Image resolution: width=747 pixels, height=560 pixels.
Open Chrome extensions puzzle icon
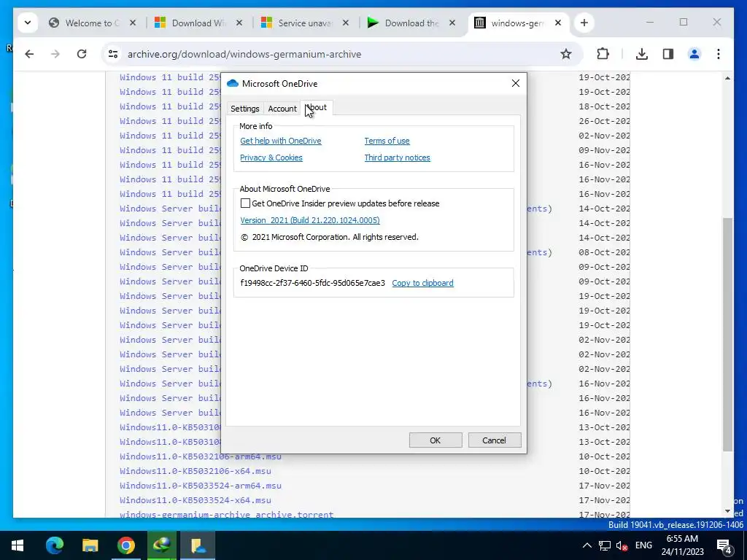tap(603, 54)
